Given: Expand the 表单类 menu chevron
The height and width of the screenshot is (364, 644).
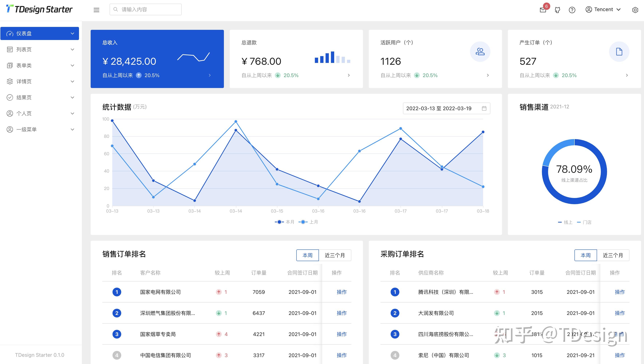Looking at the screenshot, I should (x=72, y=65).
